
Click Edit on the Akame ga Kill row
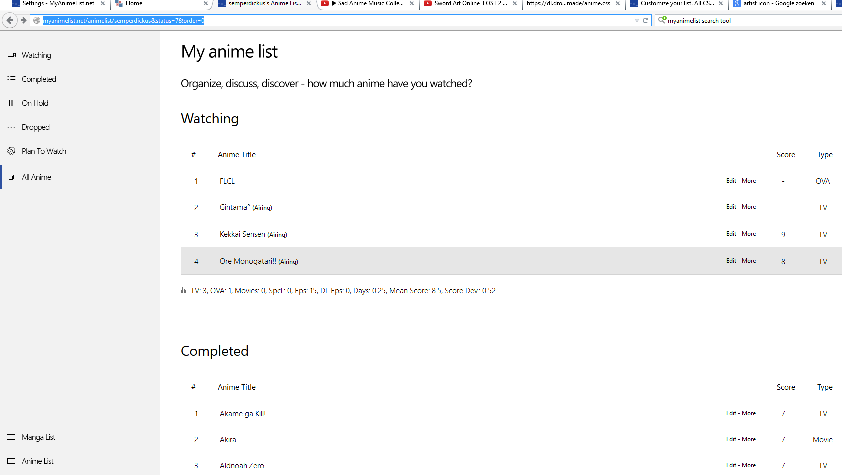click(731, 413)
